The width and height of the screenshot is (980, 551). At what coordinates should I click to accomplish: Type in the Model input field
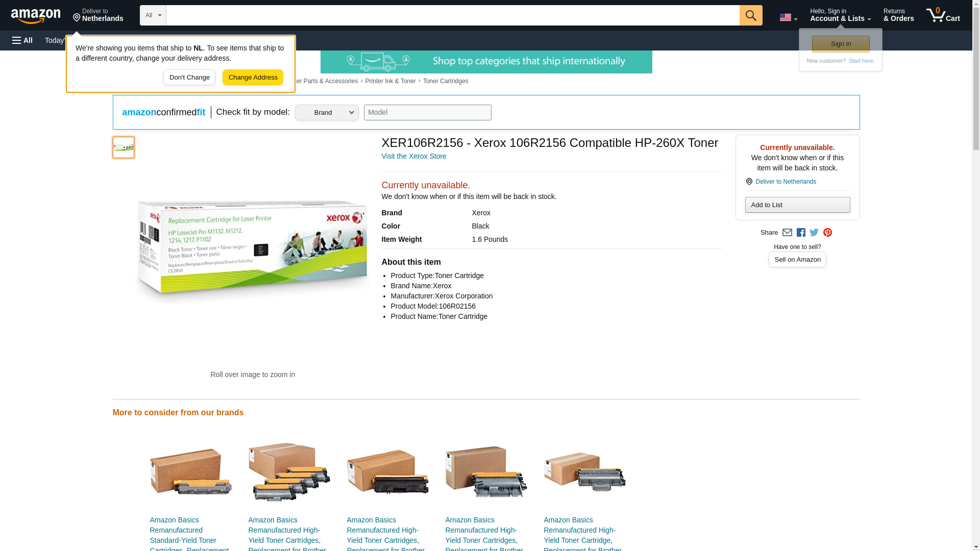(x=427, y=113)
